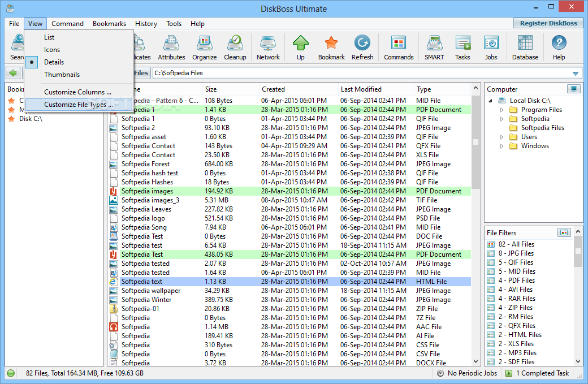Open the path address dropdown arrow
This screenshot has height=384, width=588.
(x=575, y=73)
